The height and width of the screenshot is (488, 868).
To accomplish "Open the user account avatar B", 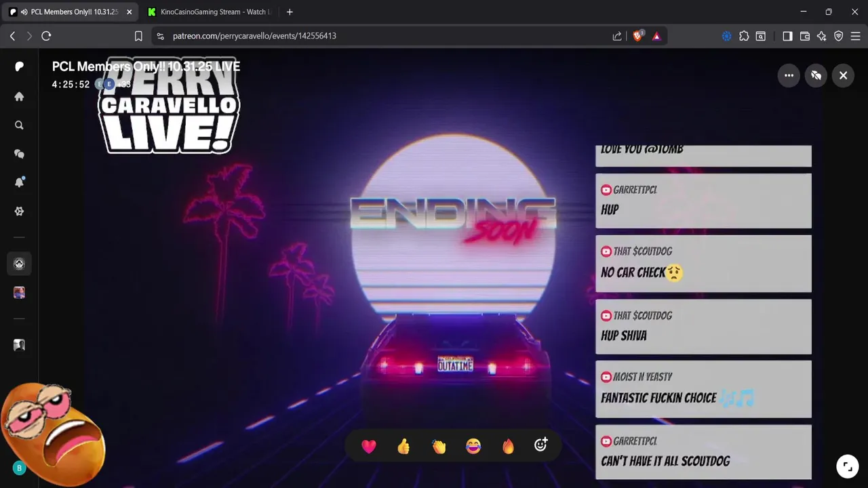I will click(19, 468).
